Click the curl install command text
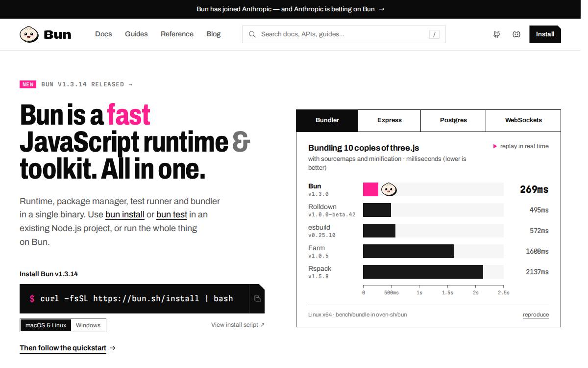The width and height of the screenshot is (588, 368). pos(137,298)
